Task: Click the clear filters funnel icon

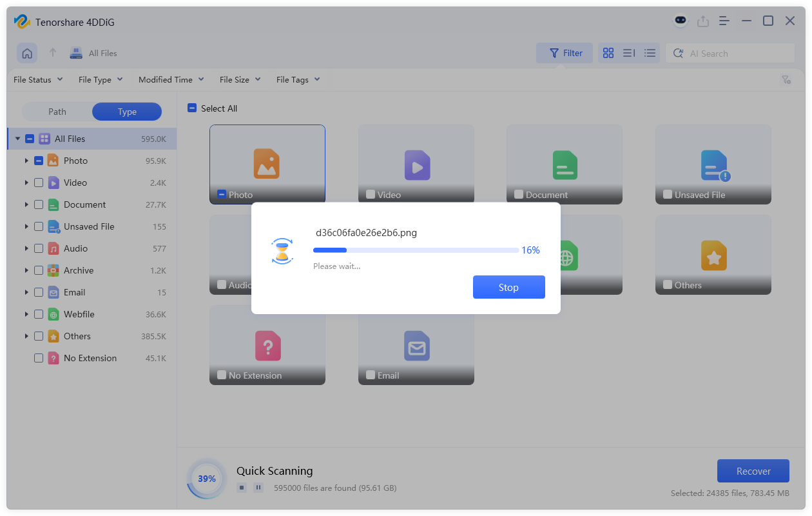Action: tap(786, 80)
